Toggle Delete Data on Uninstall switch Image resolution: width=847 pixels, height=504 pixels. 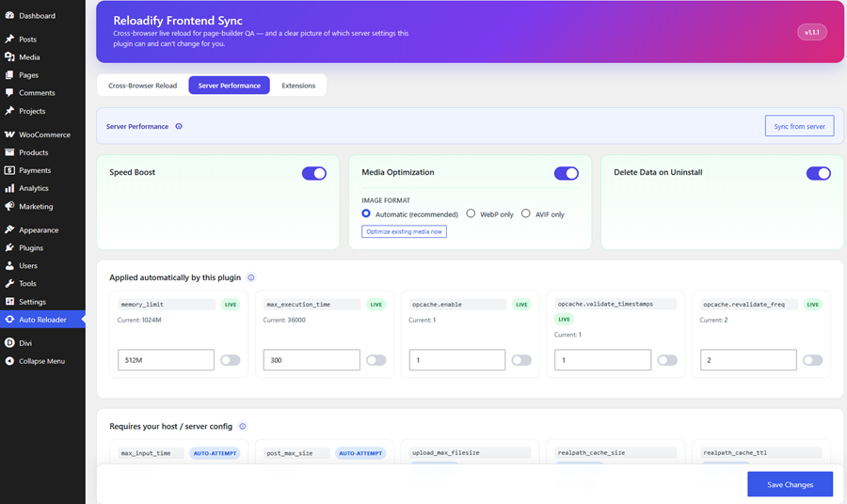pos(819,173)
